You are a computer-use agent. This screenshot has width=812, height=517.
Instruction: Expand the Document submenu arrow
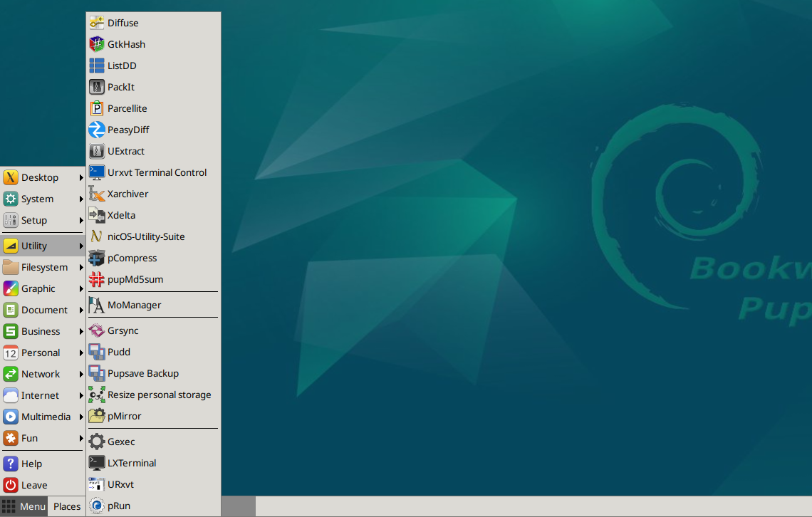80,310
